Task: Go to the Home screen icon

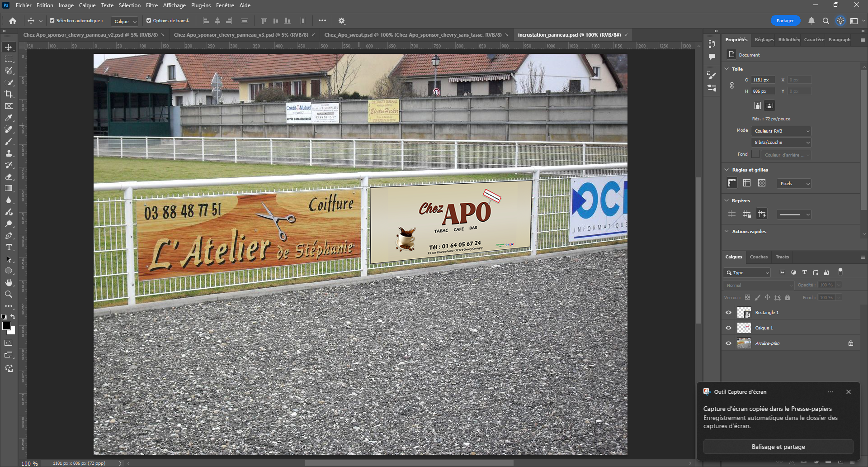Action: click(13, 21)
